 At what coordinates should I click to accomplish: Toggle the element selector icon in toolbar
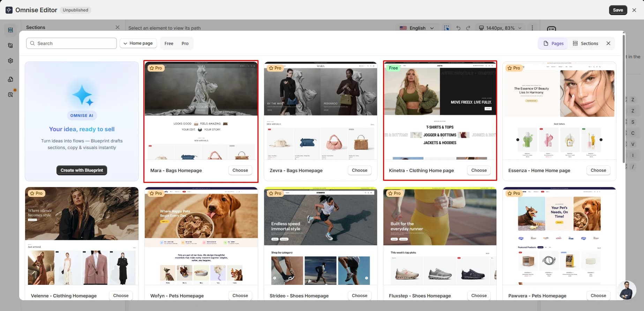coord(447,28)
